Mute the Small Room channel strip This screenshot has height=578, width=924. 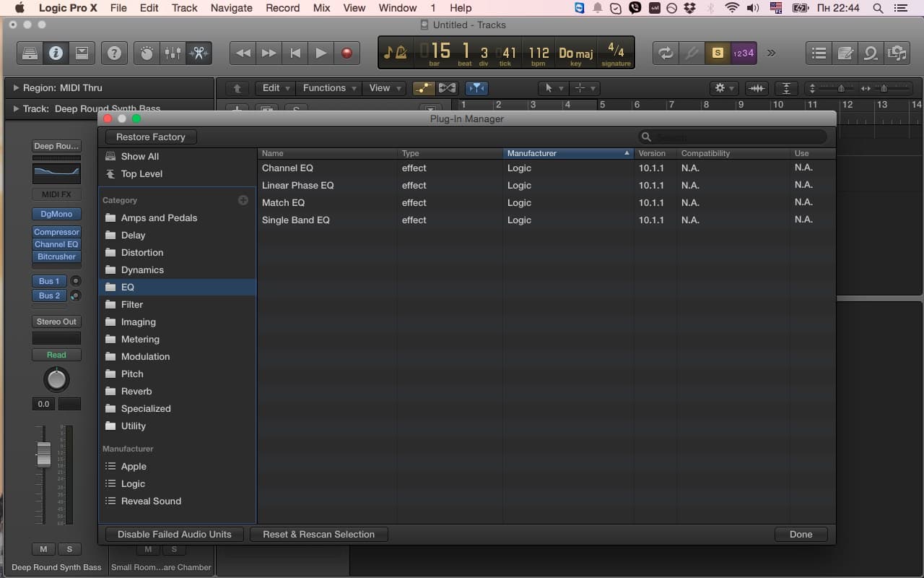(x=148, y=550)
